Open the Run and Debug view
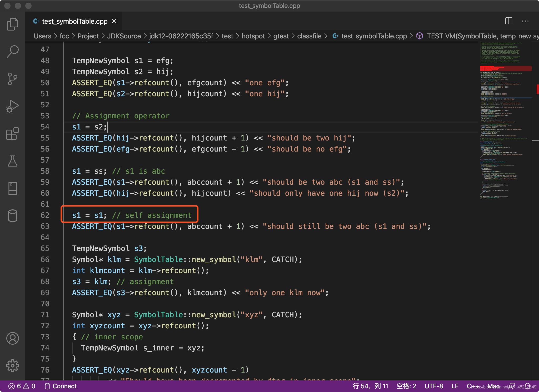539x392 pixels. [12, 106]
